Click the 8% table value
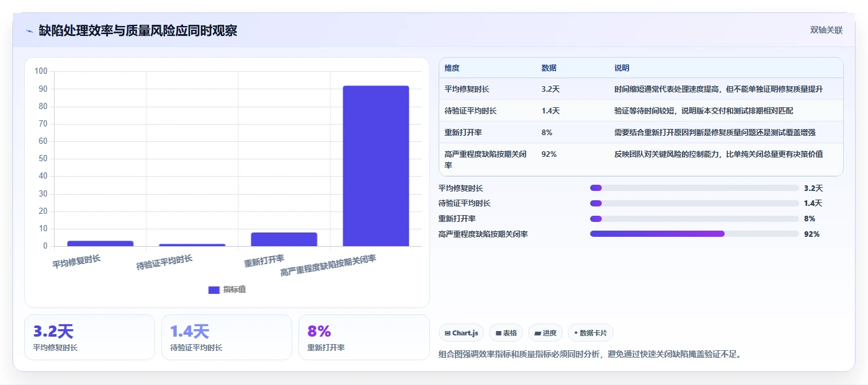 [547, 133]
